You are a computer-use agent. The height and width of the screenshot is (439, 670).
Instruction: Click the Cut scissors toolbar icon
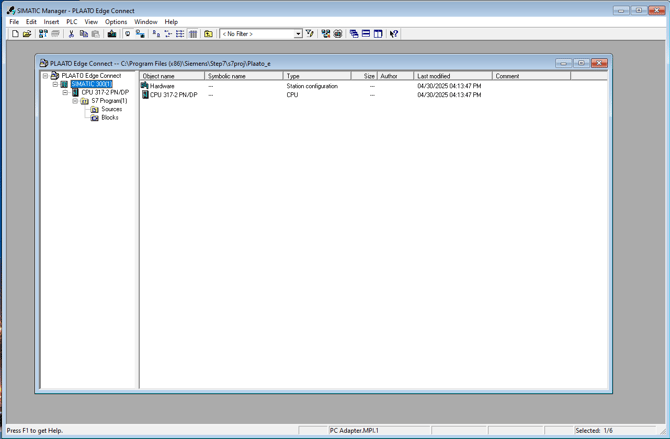[x=71, y=34]
